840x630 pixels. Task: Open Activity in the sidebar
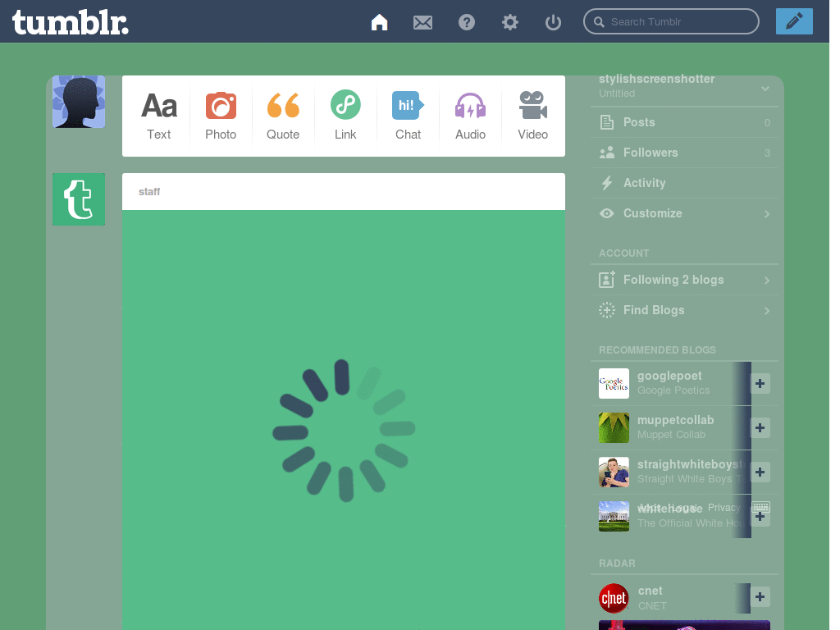(684, 183)
